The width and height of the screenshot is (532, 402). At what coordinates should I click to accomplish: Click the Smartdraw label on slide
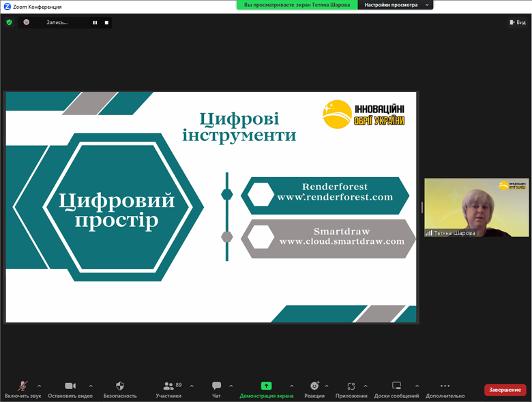[x=342, y=232]
